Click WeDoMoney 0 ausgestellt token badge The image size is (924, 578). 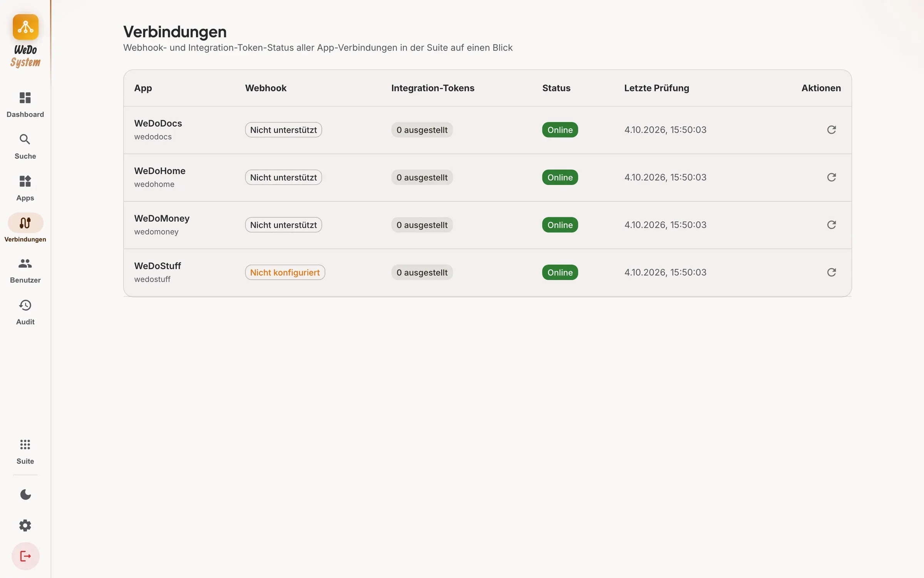click(422, 225)
